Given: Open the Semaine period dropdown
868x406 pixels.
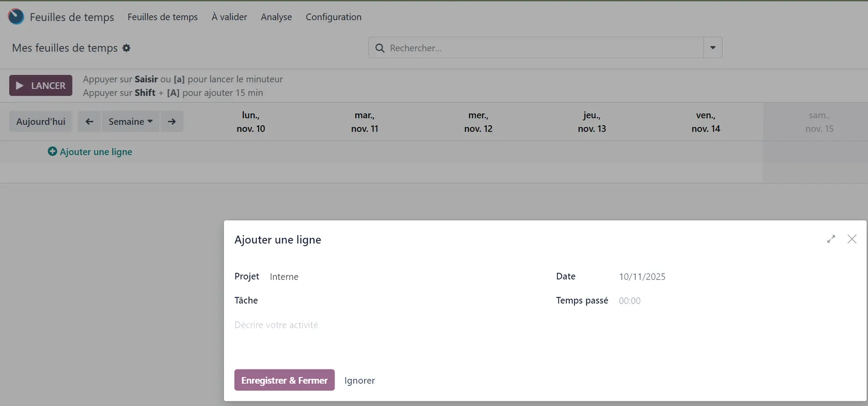Looking at the screenshot, I should pyautogui.click(x=130, y=122).
